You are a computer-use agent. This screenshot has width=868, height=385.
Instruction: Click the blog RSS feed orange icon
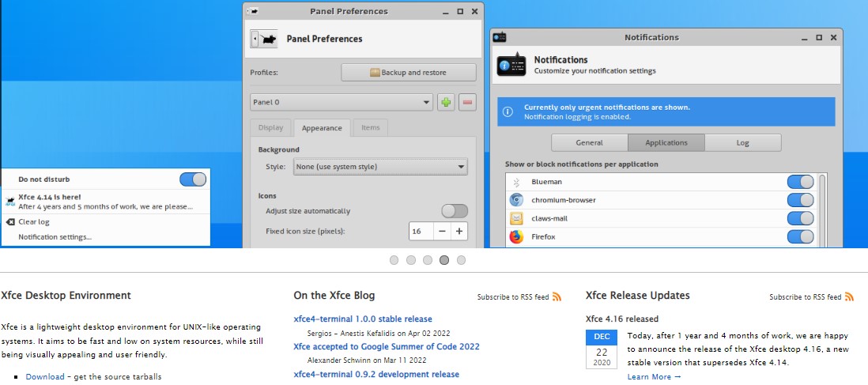click(557, 297)
